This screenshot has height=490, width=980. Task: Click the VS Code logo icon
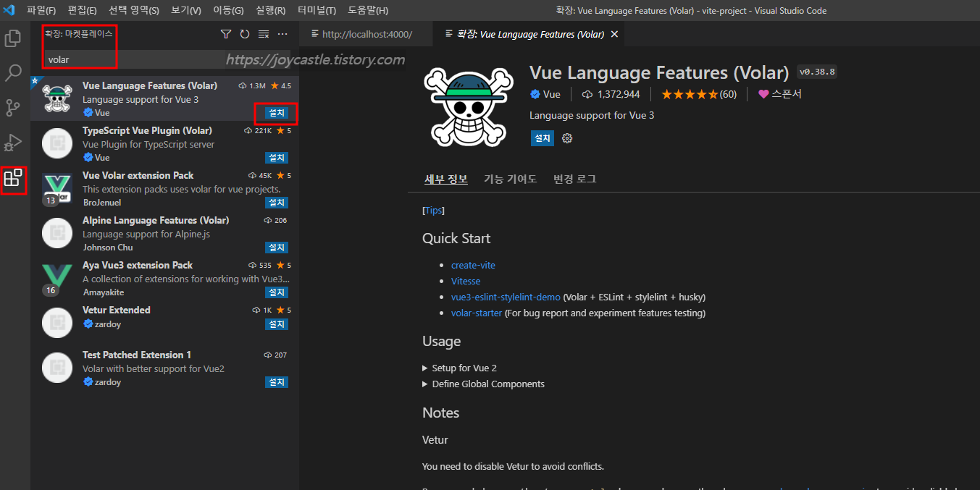pos(9,10)
